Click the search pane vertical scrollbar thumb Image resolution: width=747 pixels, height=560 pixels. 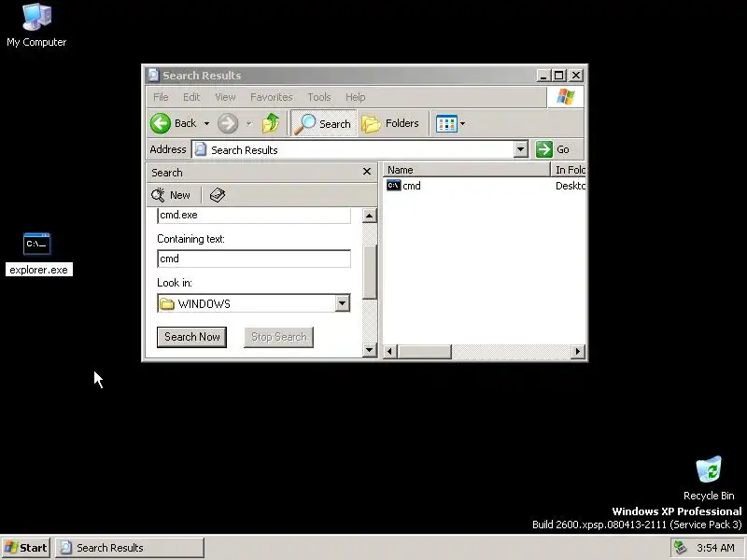pos(369,272)
